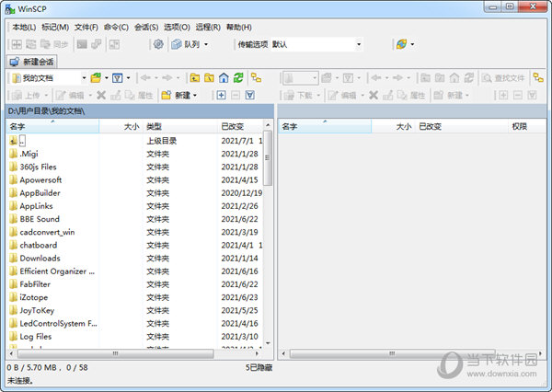Select the BBE Sound folder

(x=40, y=219)
